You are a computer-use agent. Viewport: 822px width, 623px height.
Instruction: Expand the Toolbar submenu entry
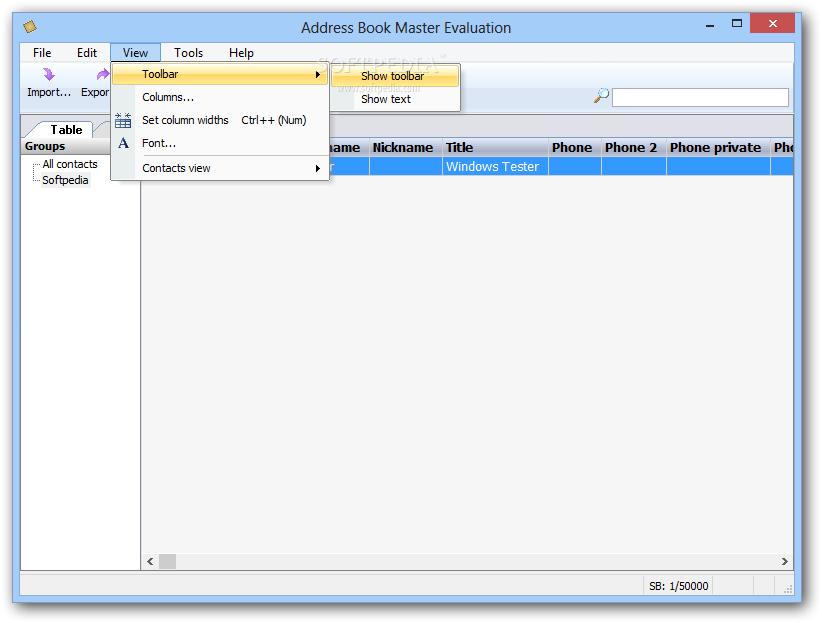220,74
